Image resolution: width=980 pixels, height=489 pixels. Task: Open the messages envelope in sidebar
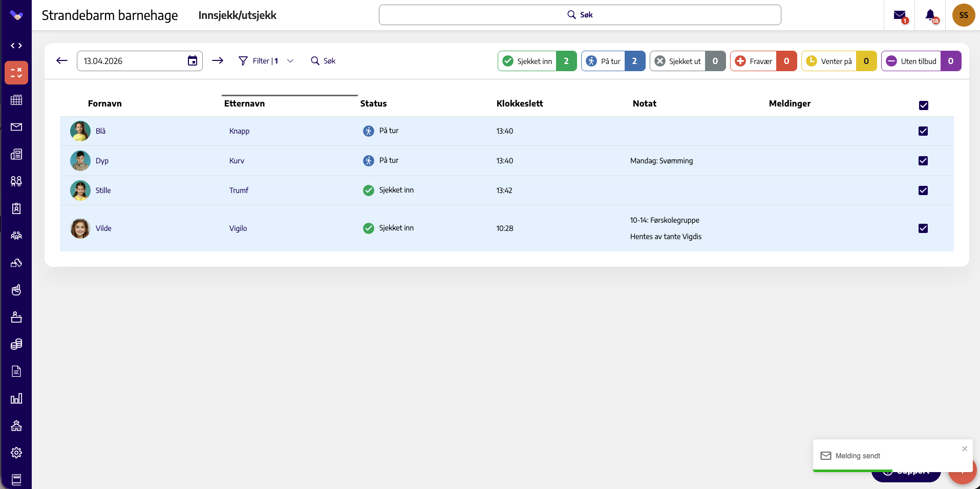[x=16, y=127]
